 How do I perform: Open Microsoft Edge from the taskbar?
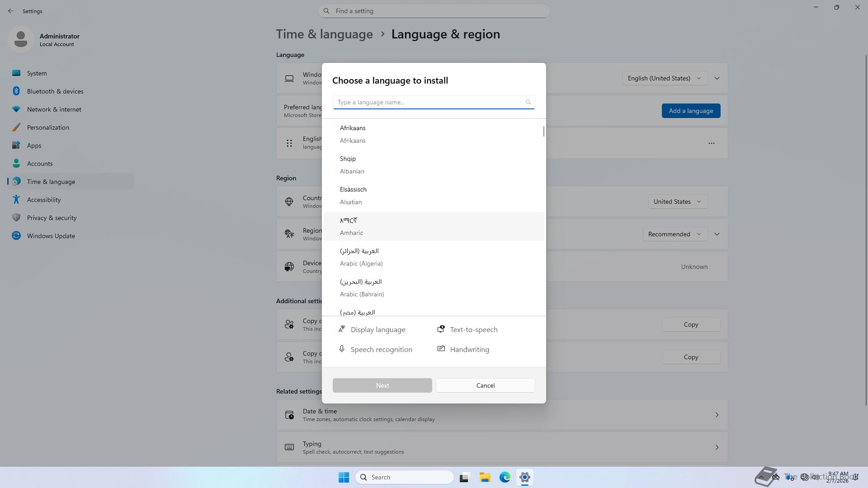505,477
